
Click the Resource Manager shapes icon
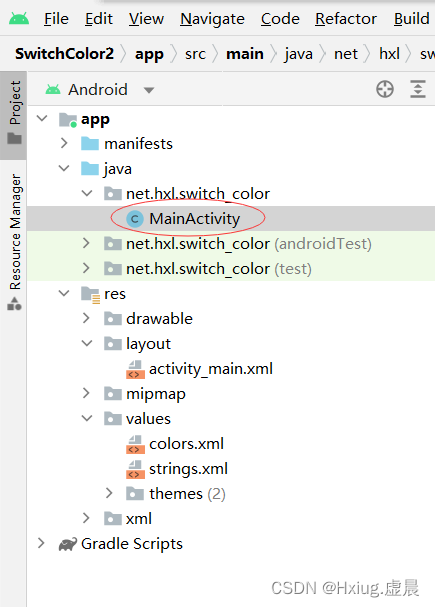click(x=14, y=304)
